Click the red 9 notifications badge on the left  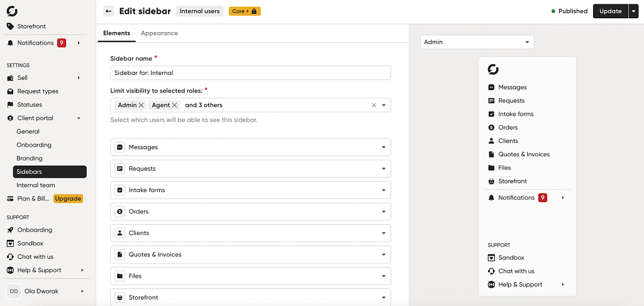62,43
